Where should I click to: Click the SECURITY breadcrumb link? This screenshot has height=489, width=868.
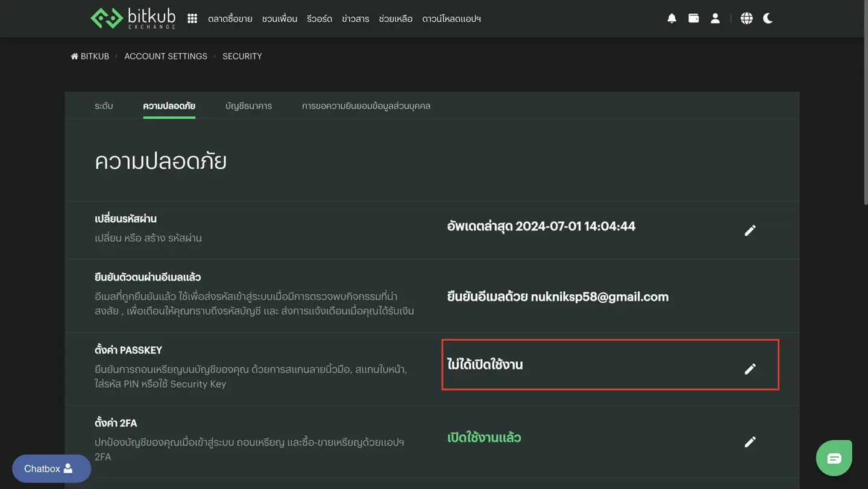click(x=242, y=55)
